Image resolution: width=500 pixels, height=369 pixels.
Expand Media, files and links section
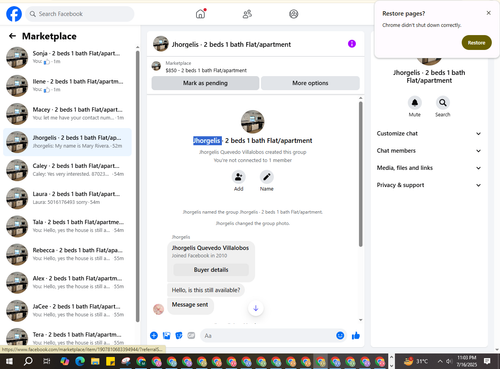(x=429, y=168)
